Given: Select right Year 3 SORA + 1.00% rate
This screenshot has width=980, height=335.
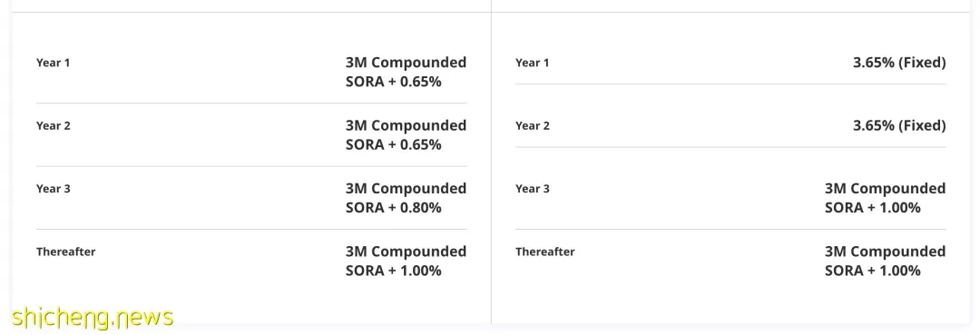Looking at the screenshot, I should point(885,198).
